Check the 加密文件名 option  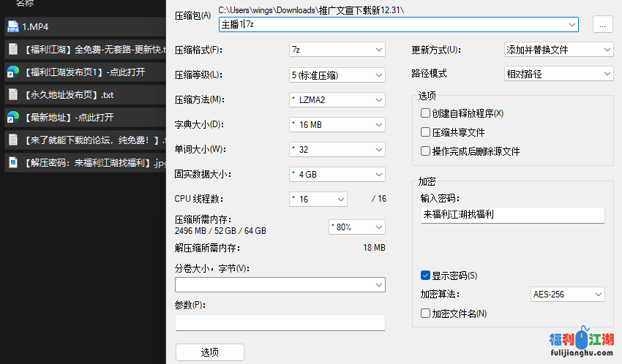click(425, 314)
